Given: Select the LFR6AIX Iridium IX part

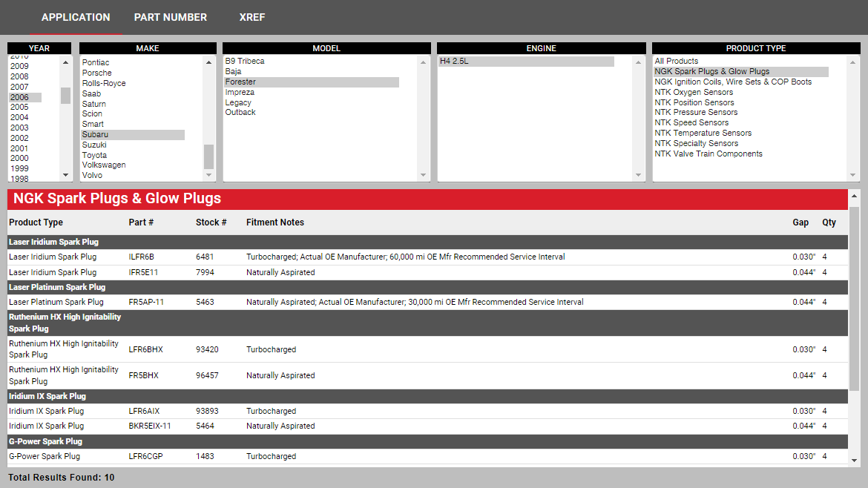Looking at the screenshot, I should (145, 412).
